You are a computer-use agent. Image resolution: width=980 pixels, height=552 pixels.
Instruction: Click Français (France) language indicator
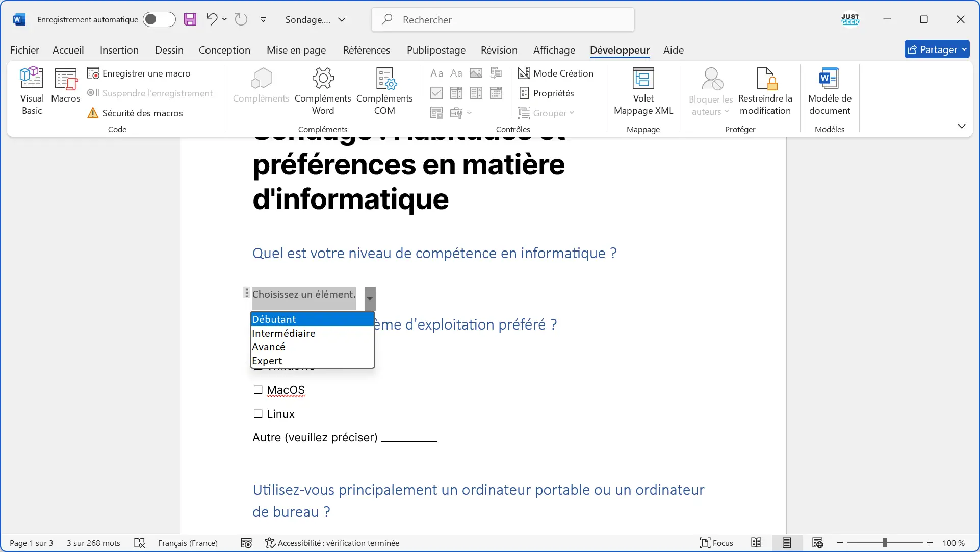[188, 543]
